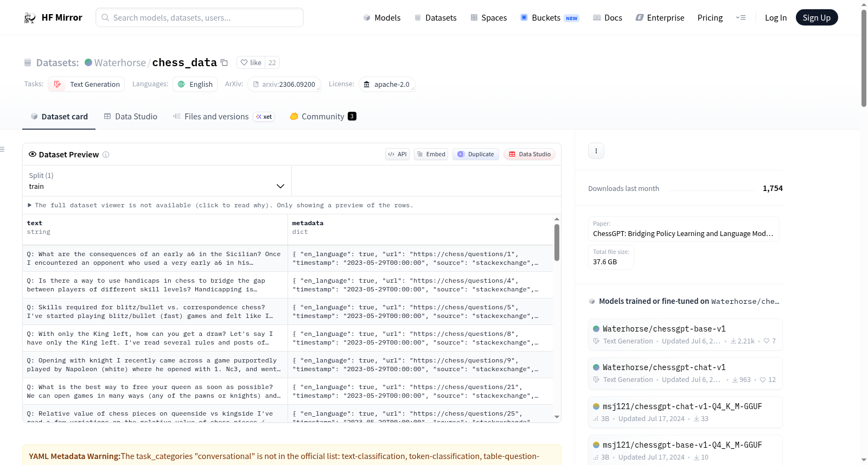Open the arxiv:2306.09200 tag
This screenshot has width=868, height=465.
click(x=284, y=84)
